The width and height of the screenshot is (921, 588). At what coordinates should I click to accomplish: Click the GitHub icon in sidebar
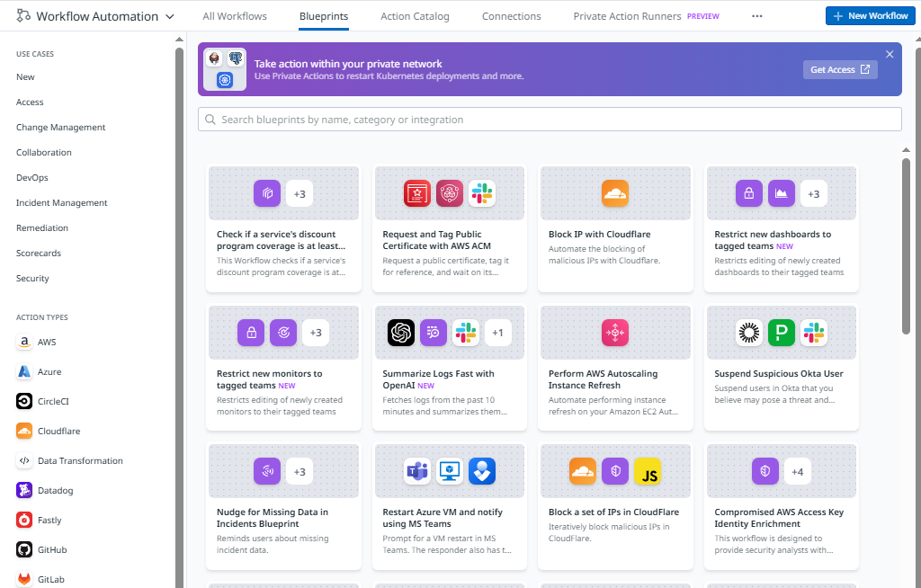(24, 550)
